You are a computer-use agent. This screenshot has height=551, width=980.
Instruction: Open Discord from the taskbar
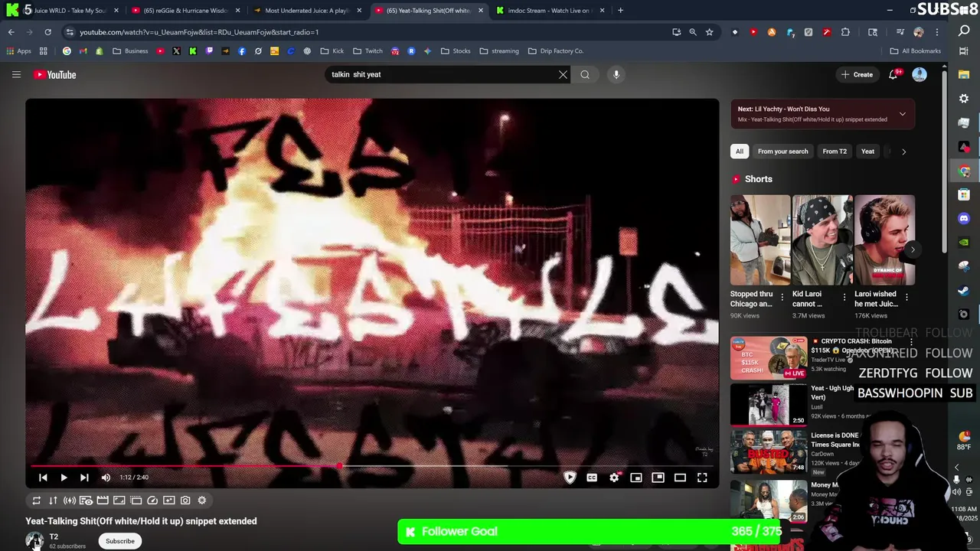[x=964, y=218]
